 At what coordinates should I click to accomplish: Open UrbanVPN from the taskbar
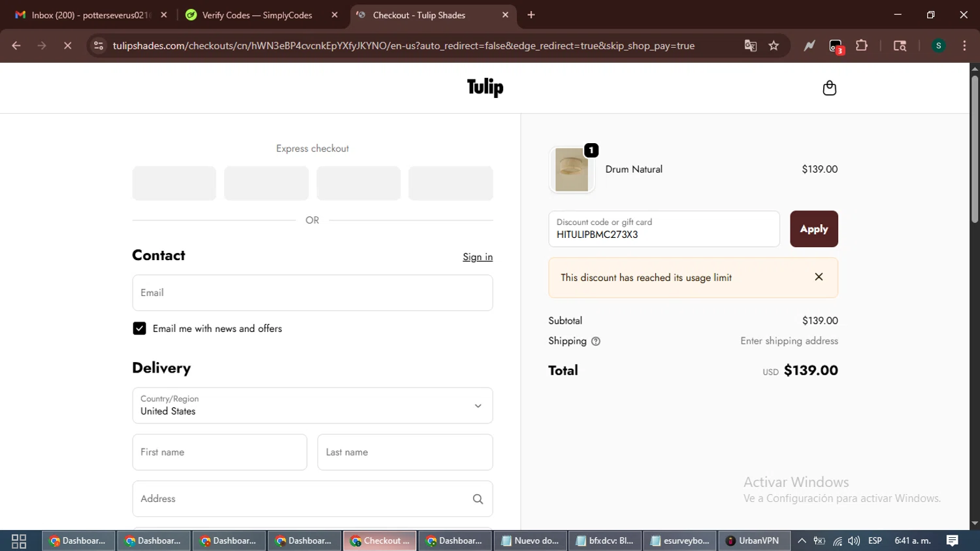(x=755, y=541)
